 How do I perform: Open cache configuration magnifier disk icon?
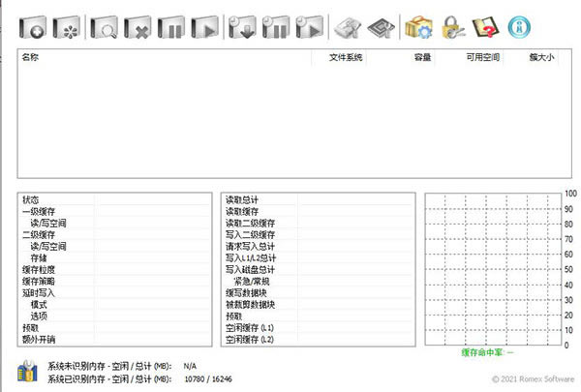(105, 27)
